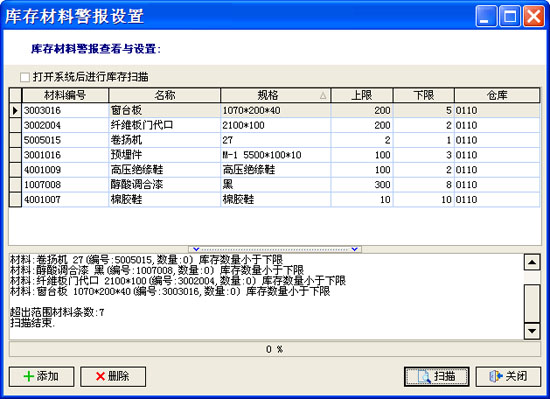Image resolution: width=550 pixels, height=399 pixels.
Task: Click log line 超出范围材料条数:7
Action: click(x=57, y=312)
